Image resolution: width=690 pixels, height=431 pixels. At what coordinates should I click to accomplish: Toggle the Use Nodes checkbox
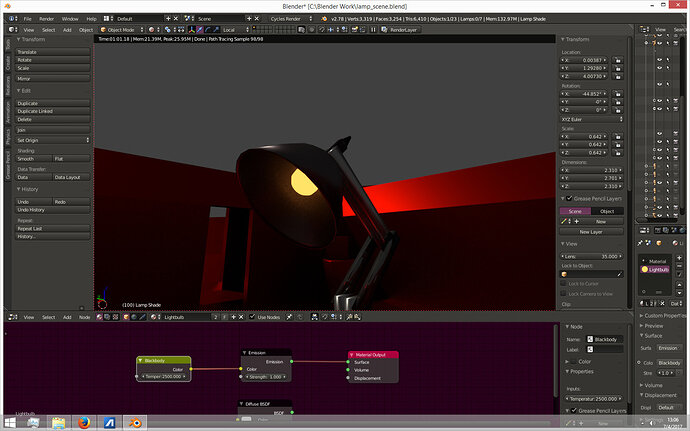click(252, 316)
